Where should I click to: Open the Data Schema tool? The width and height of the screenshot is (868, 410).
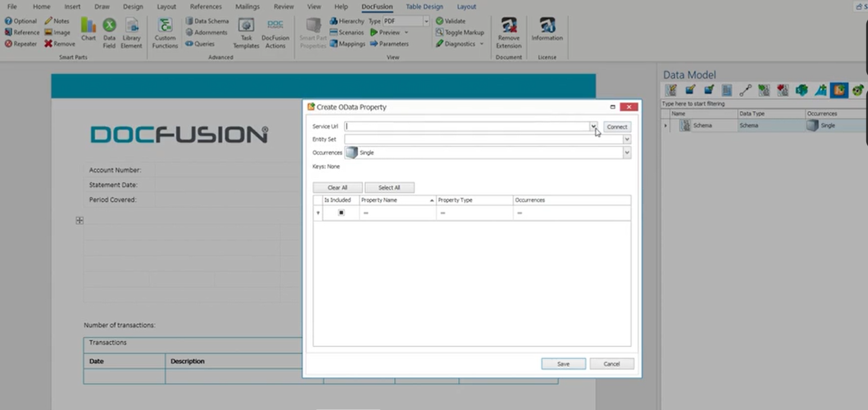207,21
